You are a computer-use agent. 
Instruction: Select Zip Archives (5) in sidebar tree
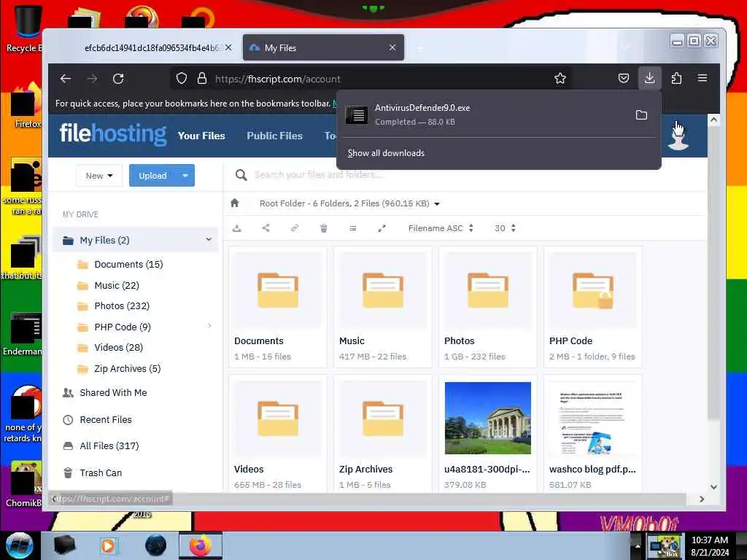click(127, 368)
